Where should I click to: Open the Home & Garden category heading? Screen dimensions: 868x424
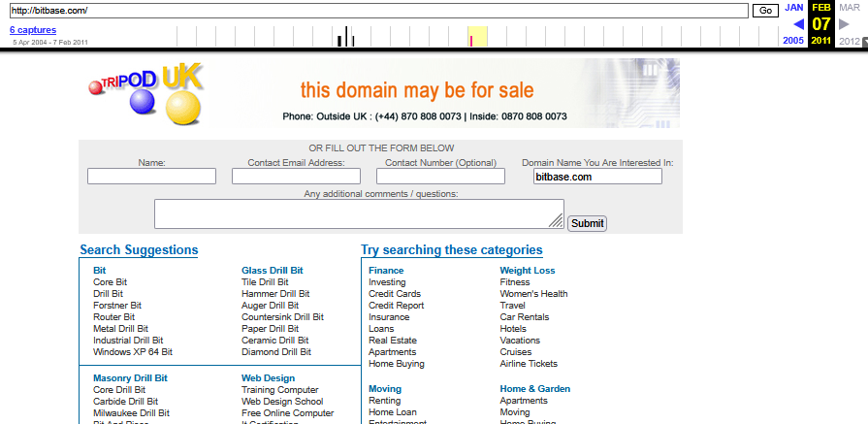coord(534,389)
